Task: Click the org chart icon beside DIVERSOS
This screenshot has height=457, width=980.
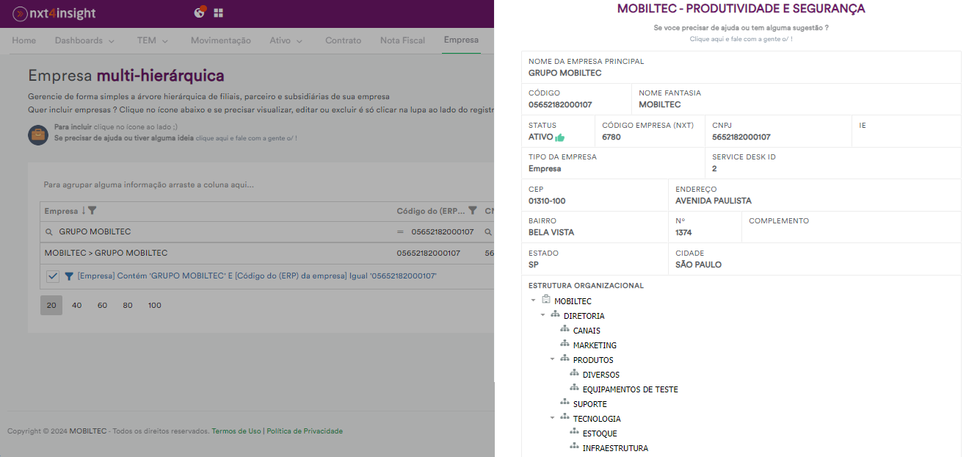Action: [x=574, y=374]
